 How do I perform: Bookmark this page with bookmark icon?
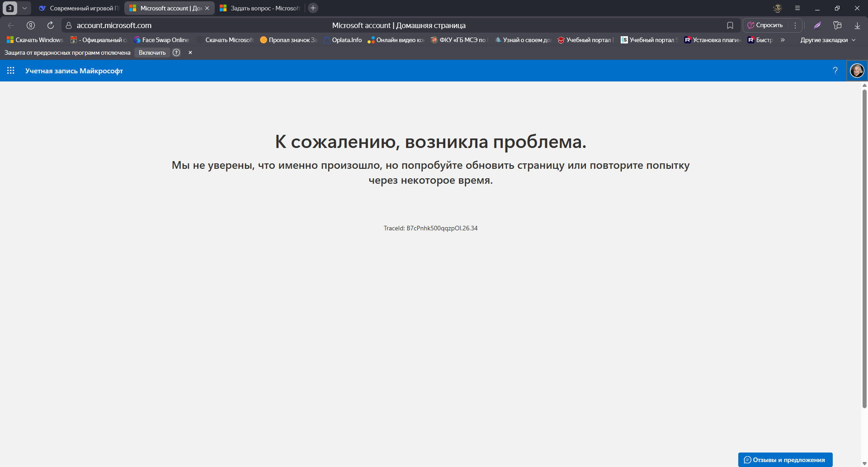[730, 25]
